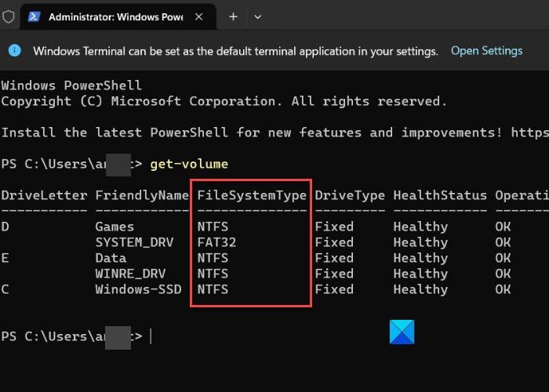This screenshot has height=392, width=549.
Task: Expand the new tab profile dropdown
Action: (x=258, y=16)
